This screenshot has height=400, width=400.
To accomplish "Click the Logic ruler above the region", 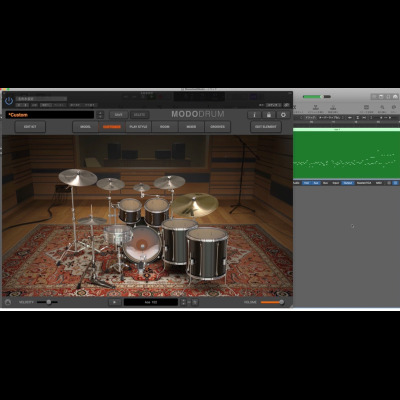I will pos(346,123).
